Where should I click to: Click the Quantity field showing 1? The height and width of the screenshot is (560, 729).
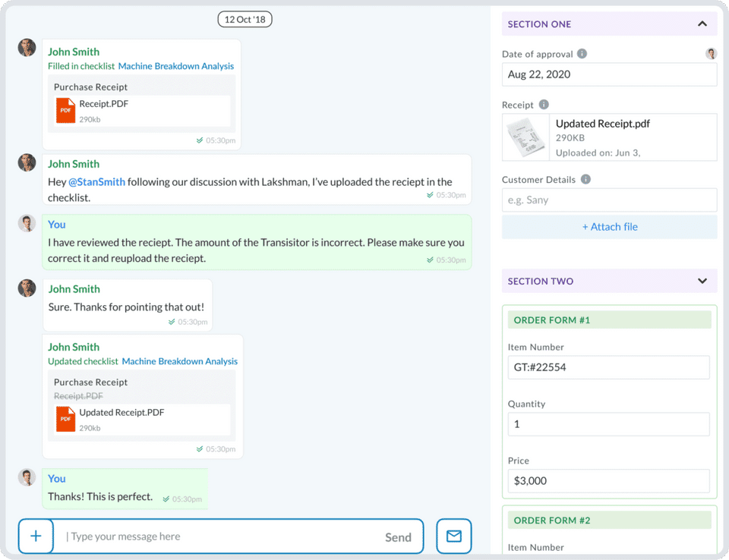[608, 424]
